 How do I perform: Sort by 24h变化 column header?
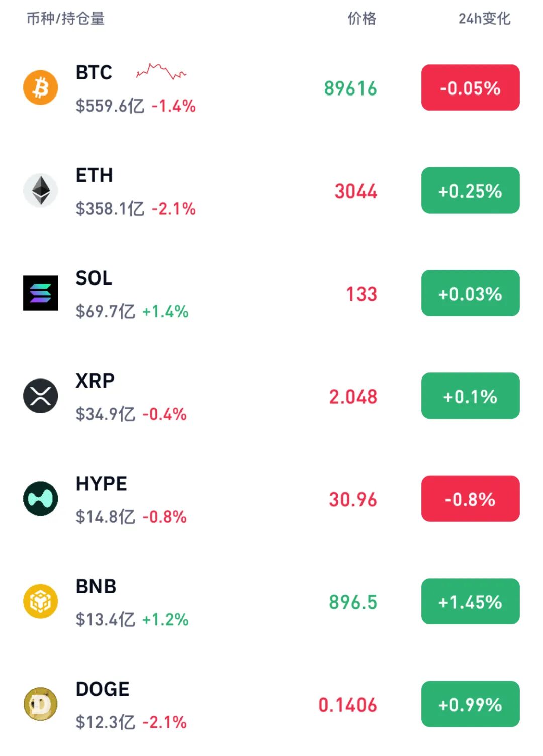[484, 19]
